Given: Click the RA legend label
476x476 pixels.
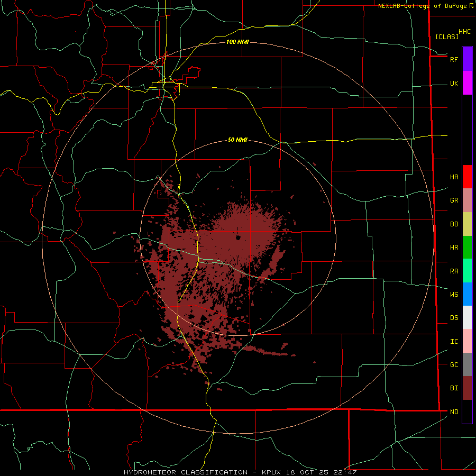Looking at the screenshot, I should click(454, 271).
